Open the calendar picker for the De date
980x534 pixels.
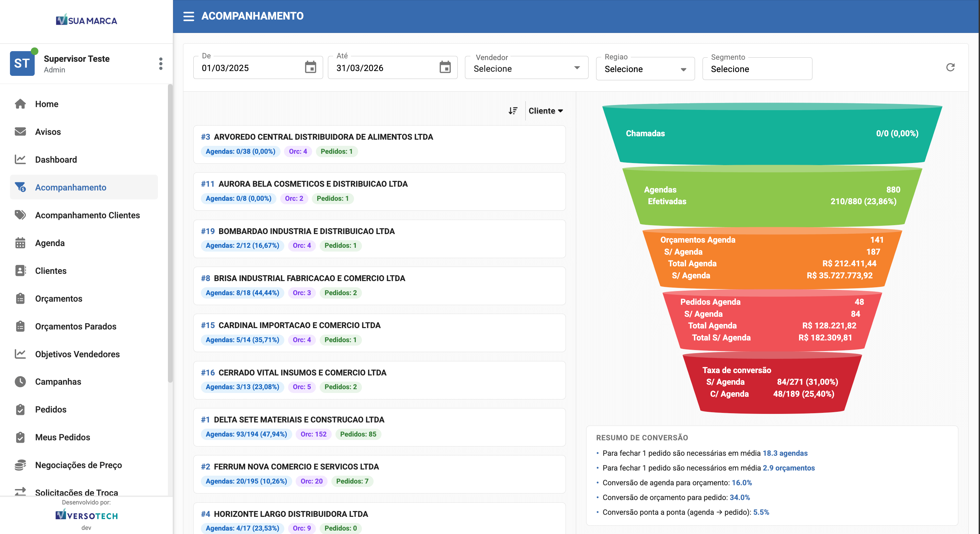click(x=311, y=67)
